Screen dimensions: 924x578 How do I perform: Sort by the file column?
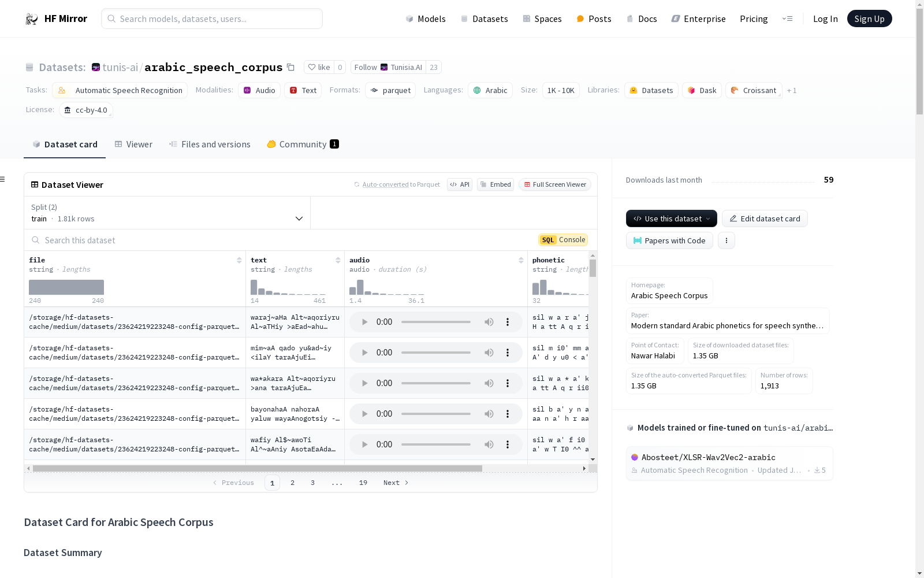point(239,261)
